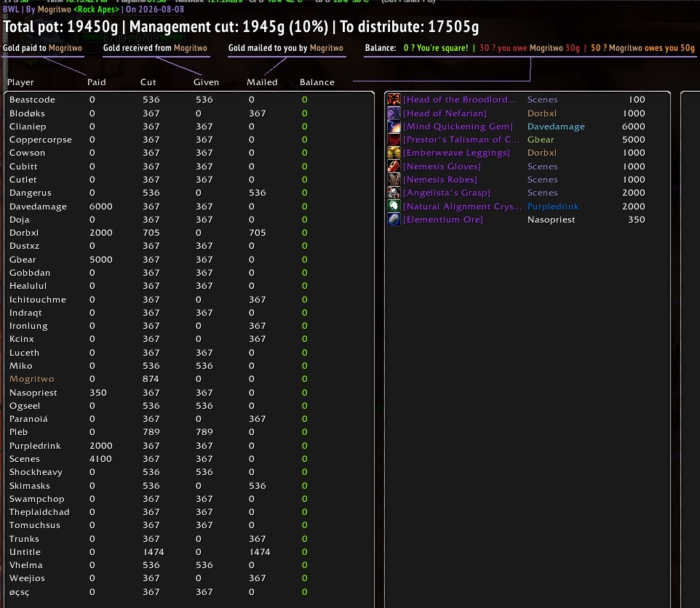This screenshot has width=700, height=608.
Task: Click "Gold received from Mogritwo" legend
Action: (155, 48)
